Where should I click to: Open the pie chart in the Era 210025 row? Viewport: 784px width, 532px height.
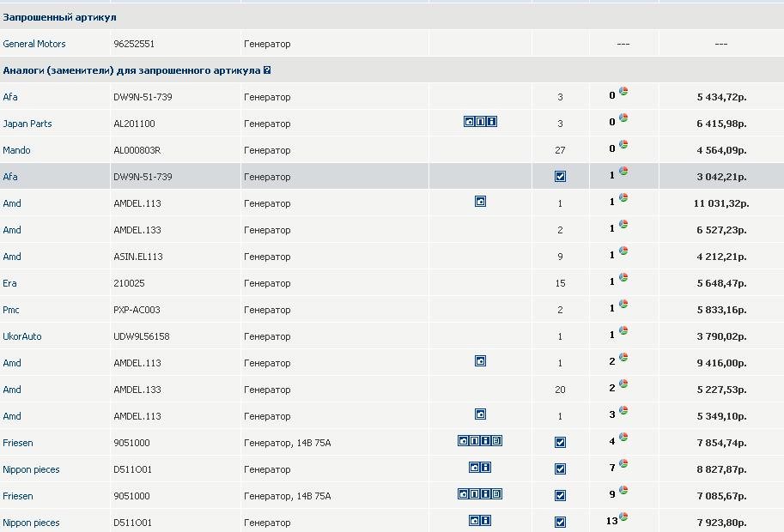click(x=623, y=277)
